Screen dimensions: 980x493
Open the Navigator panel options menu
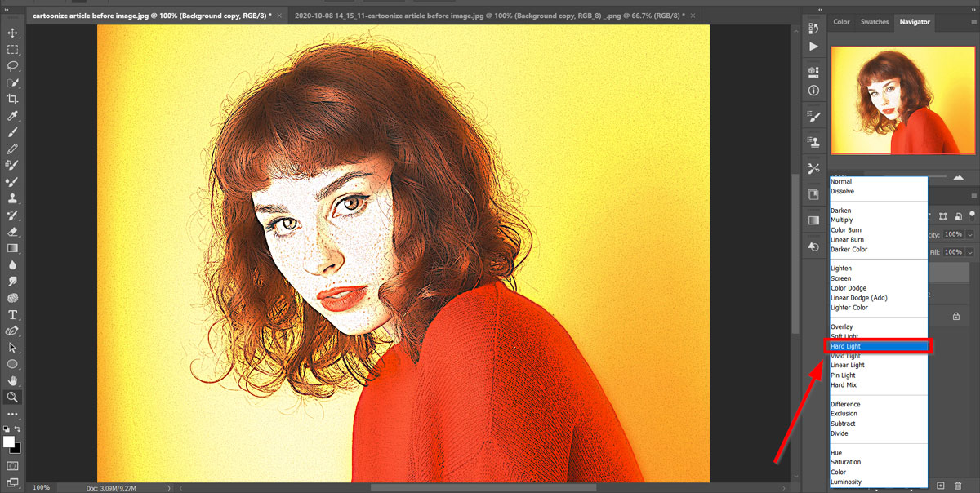click(973, 22)
